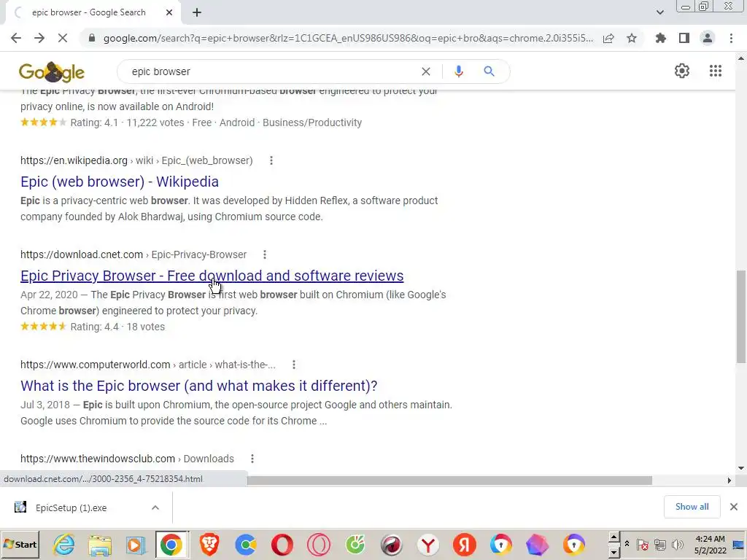
Task: Launch Internet Explorer from the taskbar
Action: 64,545
